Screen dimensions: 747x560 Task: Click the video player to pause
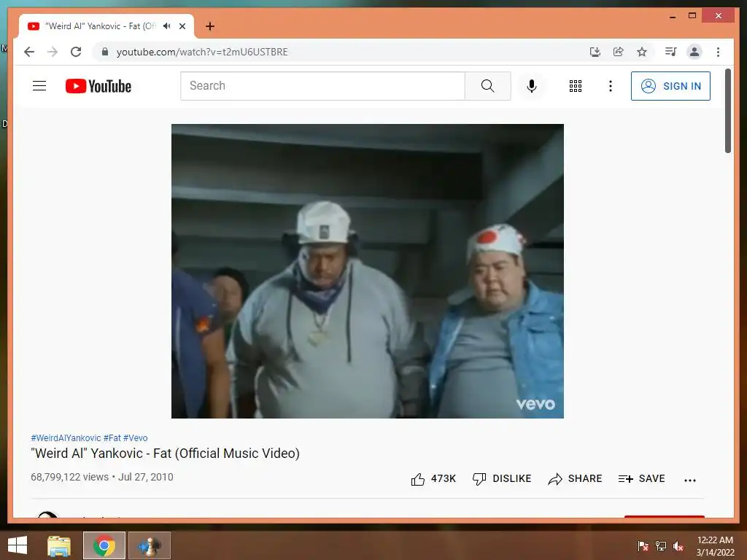click(x=368, y=271)
